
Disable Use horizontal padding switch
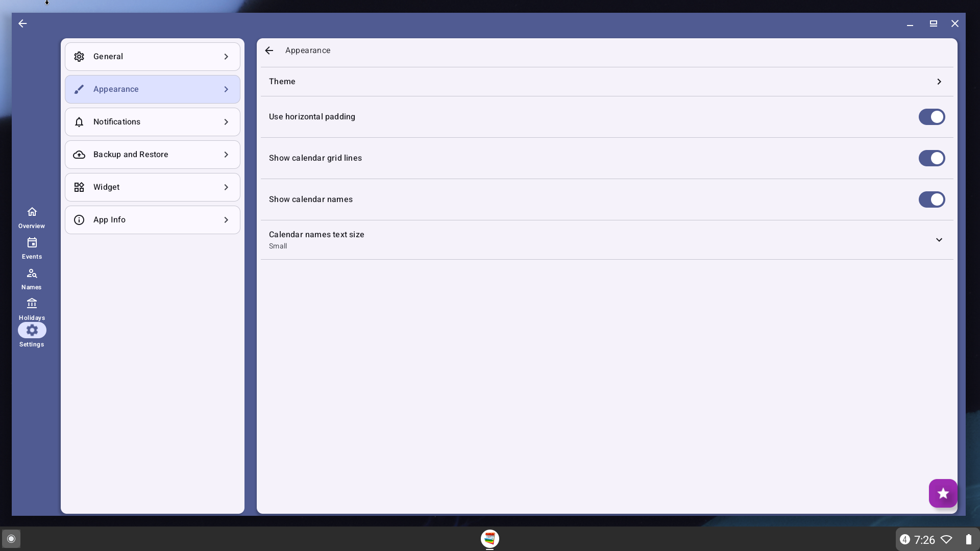tap(932, 117)
